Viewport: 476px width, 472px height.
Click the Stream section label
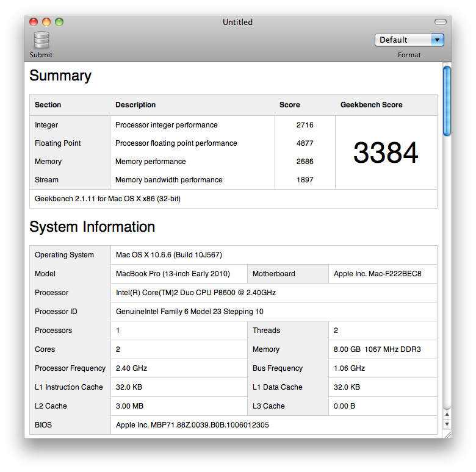coord(46,179)
